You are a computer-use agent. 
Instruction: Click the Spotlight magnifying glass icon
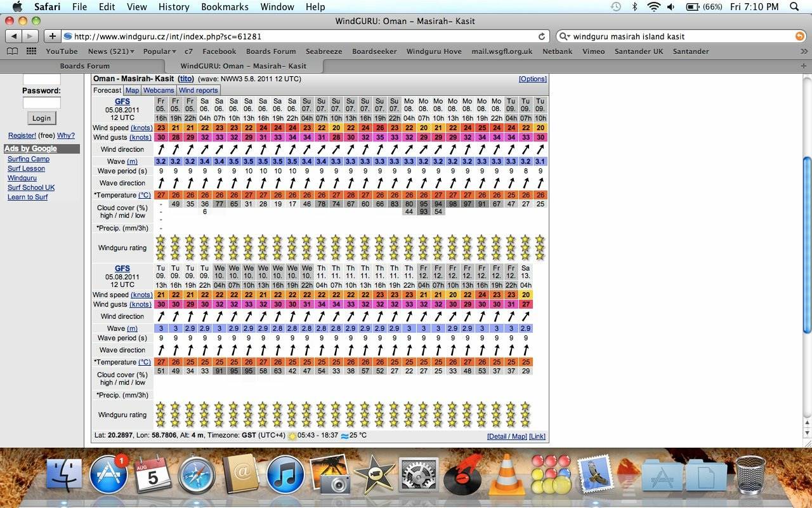click(x=794, y=7)
